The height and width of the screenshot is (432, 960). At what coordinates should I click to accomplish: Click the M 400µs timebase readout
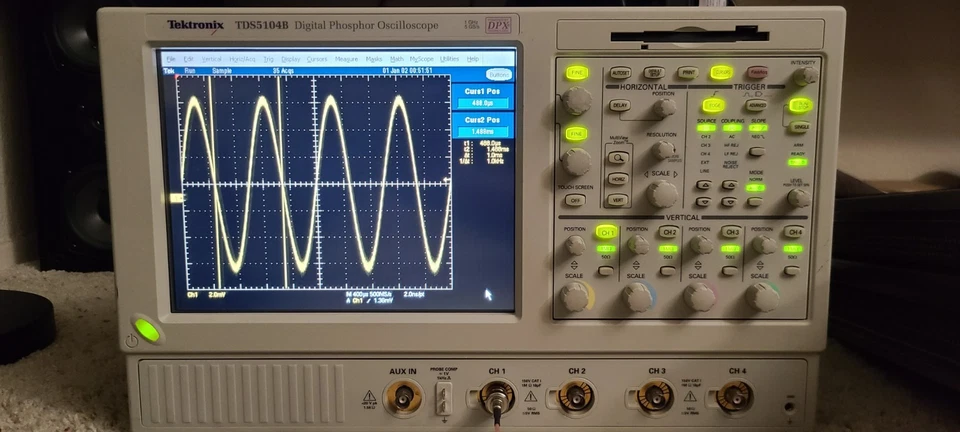coord(359,294)
